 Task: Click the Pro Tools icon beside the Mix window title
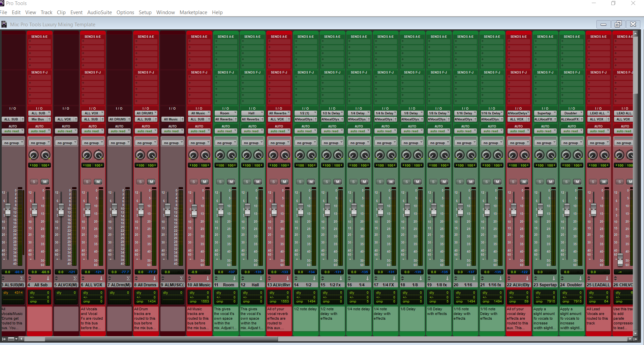pos(4,24)
